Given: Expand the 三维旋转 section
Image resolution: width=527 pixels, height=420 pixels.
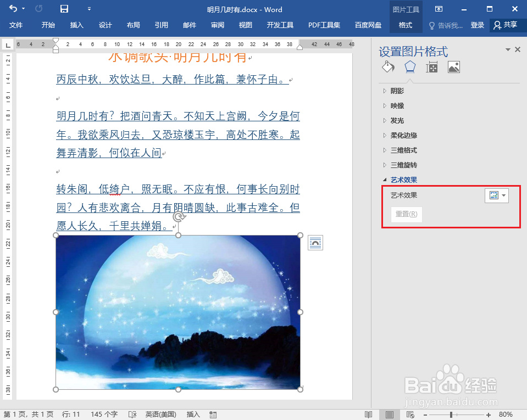Looking at the screenshot, I should (x=400, y=165).
